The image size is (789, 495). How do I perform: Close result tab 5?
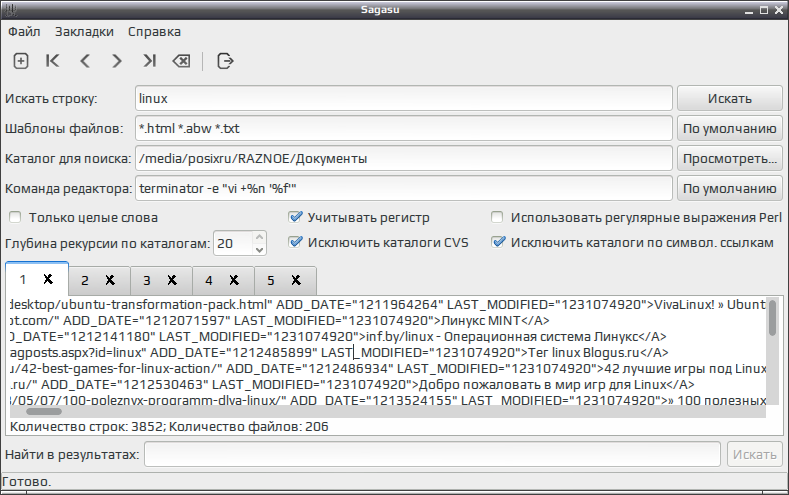[x=296, y=280]
